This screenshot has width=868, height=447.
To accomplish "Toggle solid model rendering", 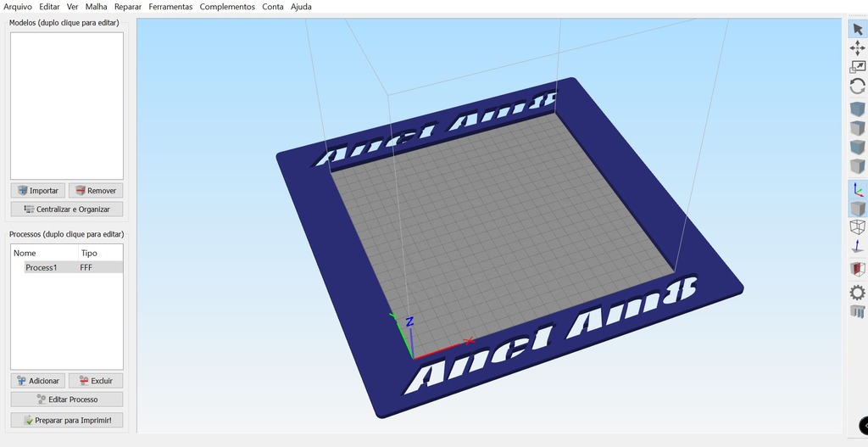I will [x=858, y=209].
